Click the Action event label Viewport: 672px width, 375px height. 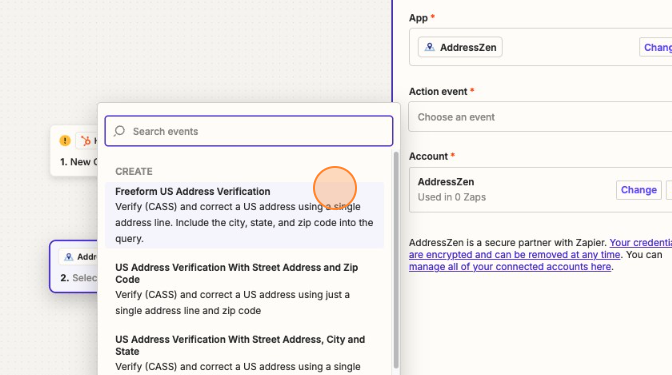click(438, 92)
